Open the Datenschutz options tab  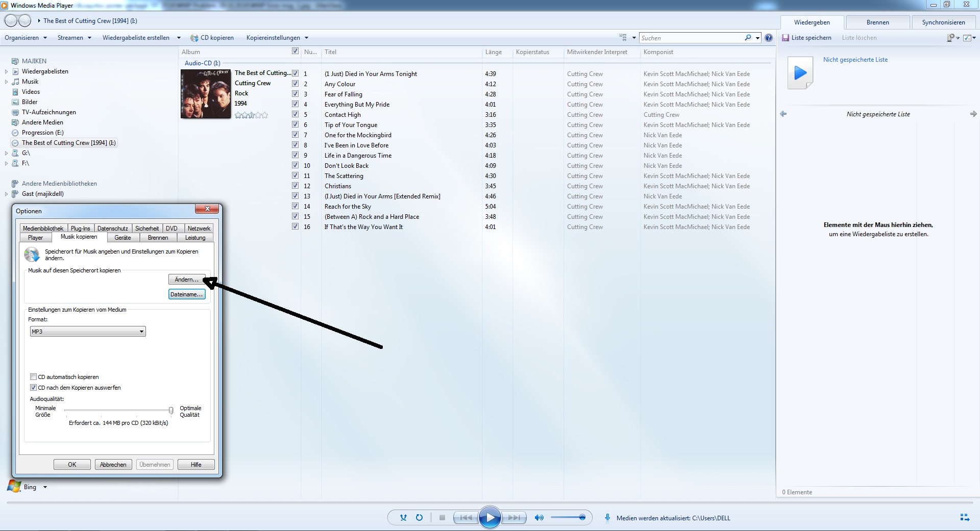pos(113,229)
